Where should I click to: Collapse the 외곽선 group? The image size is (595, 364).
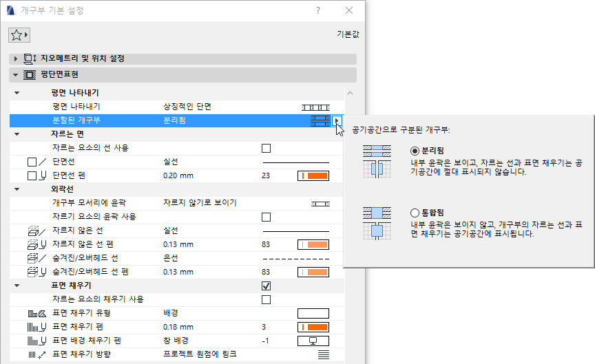point(17,189)
